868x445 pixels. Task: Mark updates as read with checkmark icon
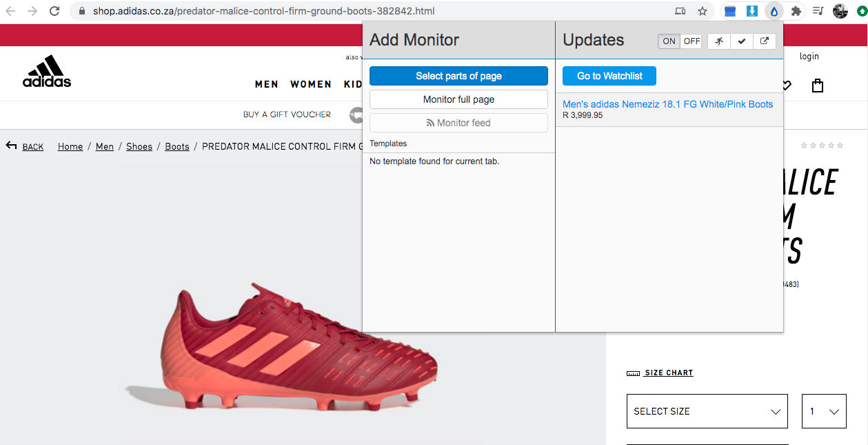pos(742,41)
